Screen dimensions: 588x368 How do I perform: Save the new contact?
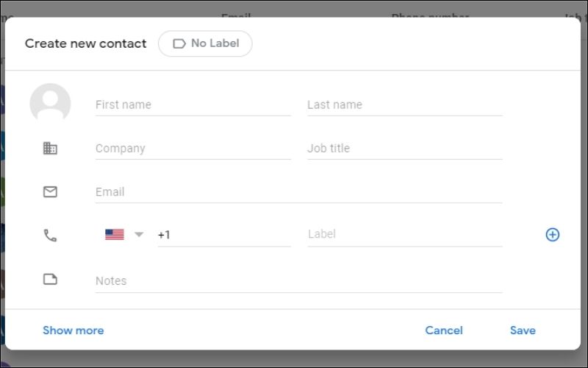point(523,330)
